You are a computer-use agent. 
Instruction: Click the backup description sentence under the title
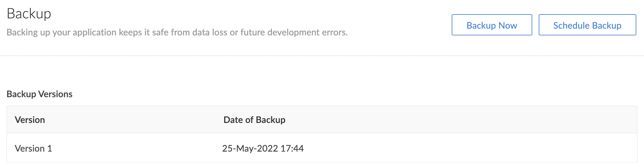click(177, 32)
